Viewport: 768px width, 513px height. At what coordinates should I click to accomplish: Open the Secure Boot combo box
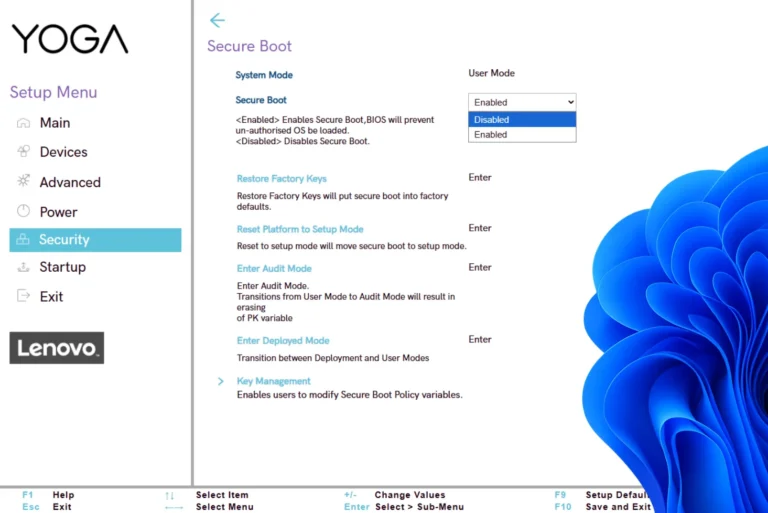point(522,102)
